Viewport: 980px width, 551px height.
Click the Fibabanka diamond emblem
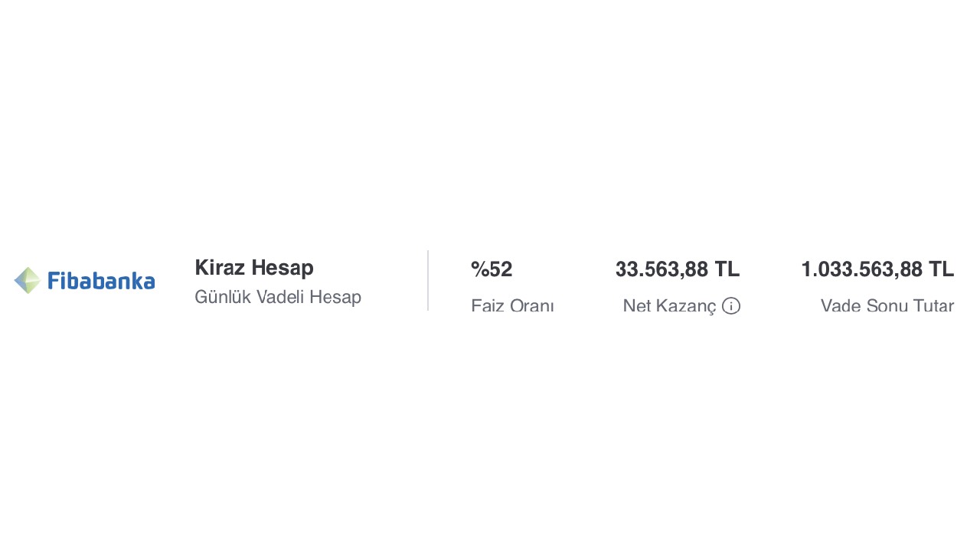tap(28, 281)
